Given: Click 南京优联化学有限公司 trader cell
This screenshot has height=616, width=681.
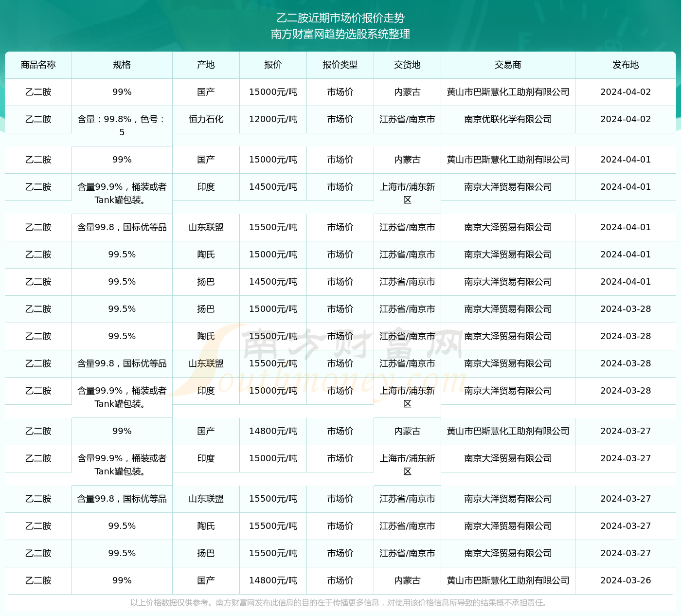Looking at the screenshot, I should [x=508, y=119].
